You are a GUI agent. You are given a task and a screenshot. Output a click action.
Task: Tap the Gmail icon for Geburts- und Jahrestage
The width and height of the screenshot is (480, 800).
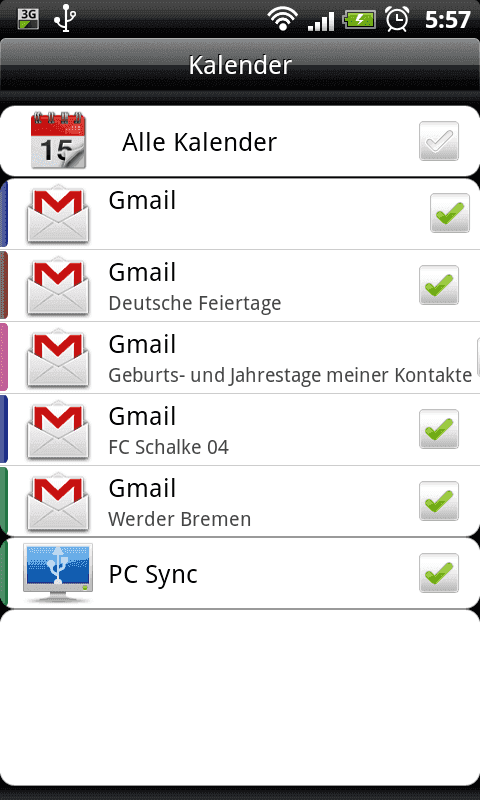(58, 358)
